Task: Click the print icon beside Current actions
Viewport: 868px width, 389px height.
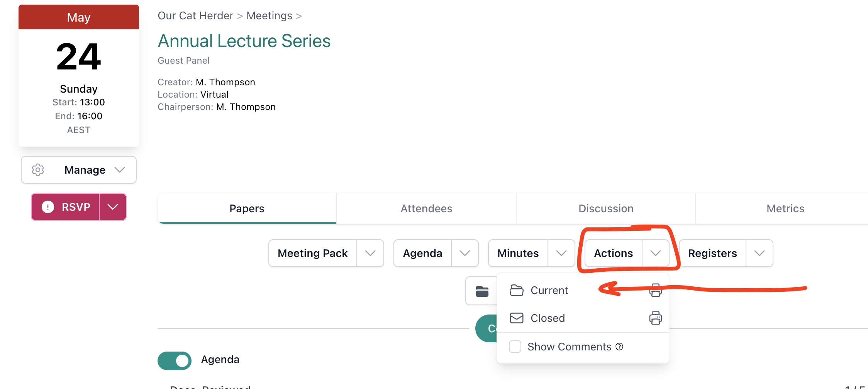Action: click(x=655, y=291)
